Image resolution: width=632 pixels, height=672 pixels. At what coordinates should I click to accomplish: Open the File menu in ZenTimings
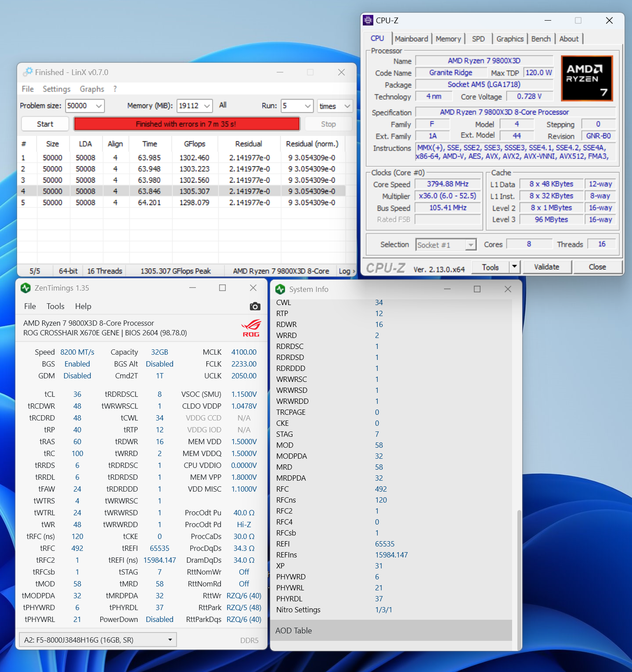pos(30,306)
